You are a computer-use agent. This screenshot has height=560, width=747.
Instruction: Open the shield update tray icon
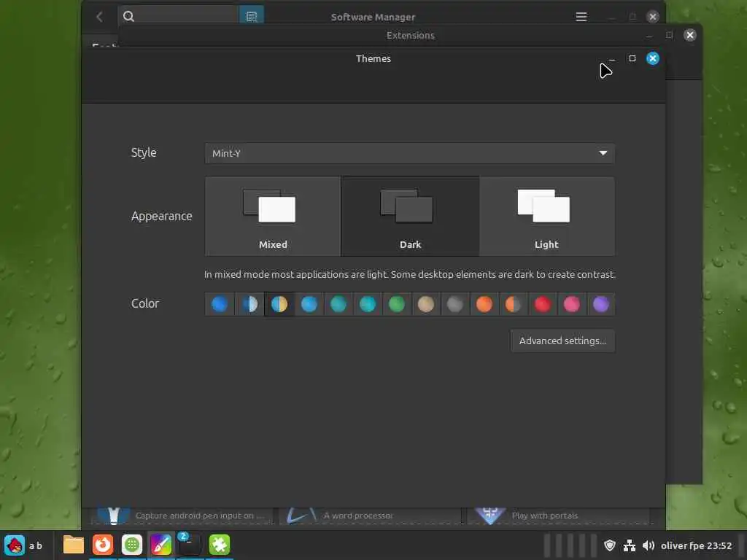pos(609,545)
